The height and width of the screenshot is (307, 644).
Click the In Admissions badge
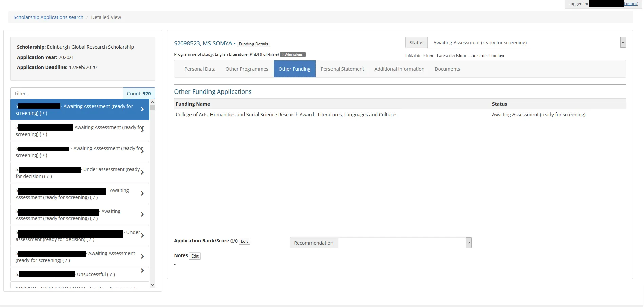[x=293, y=55]
